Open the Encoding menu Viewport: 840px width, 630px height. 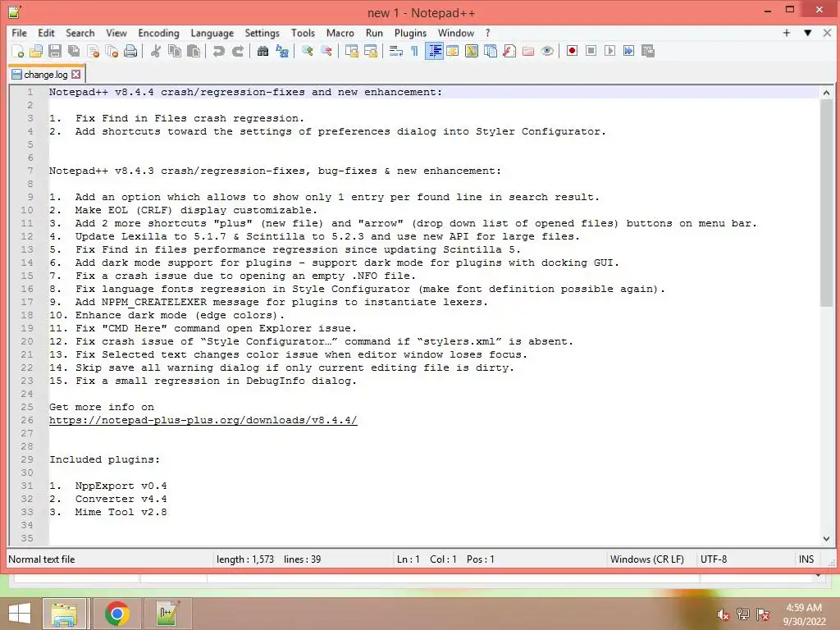tap(158, 33)
